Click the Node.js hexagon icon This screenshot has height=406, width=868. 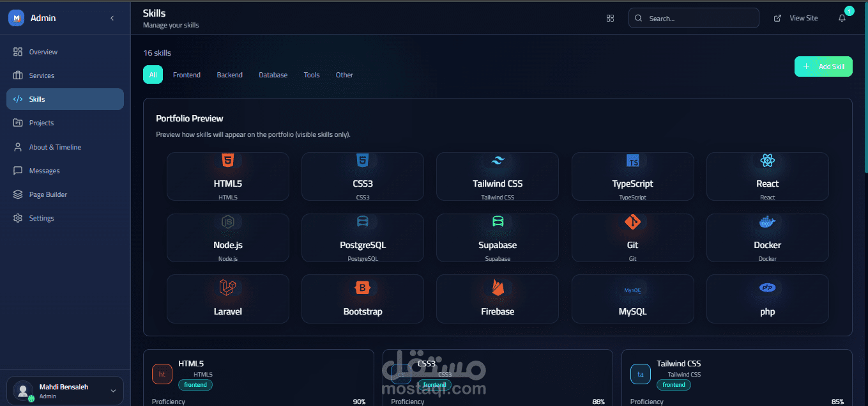click(x=227, y=222)
